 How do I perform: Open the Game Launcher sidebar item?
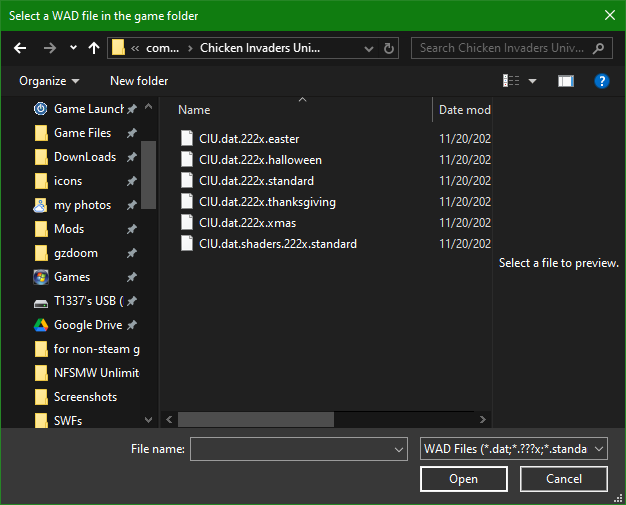tap(88, 109)
